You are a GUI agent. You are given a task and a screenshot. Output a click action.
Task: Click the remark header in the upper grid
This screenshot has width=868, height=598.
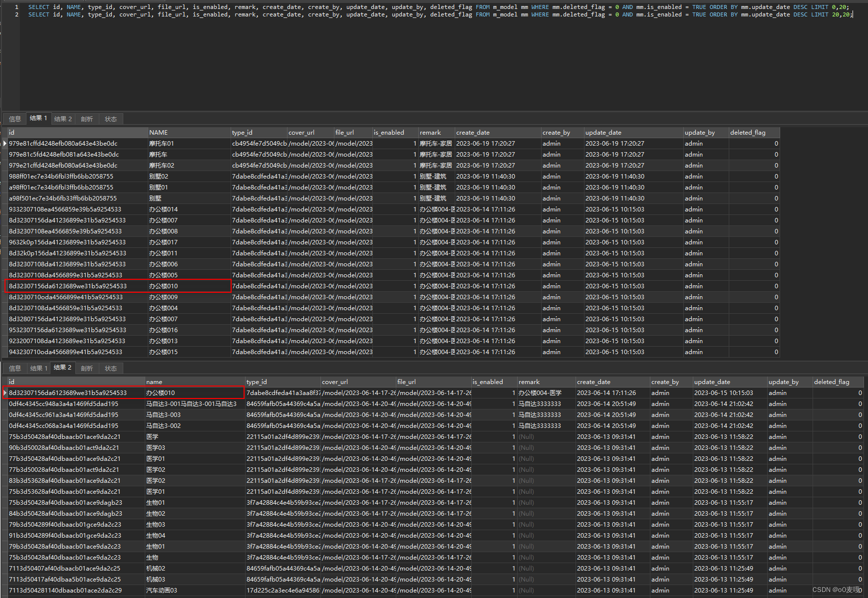point(436,133)
